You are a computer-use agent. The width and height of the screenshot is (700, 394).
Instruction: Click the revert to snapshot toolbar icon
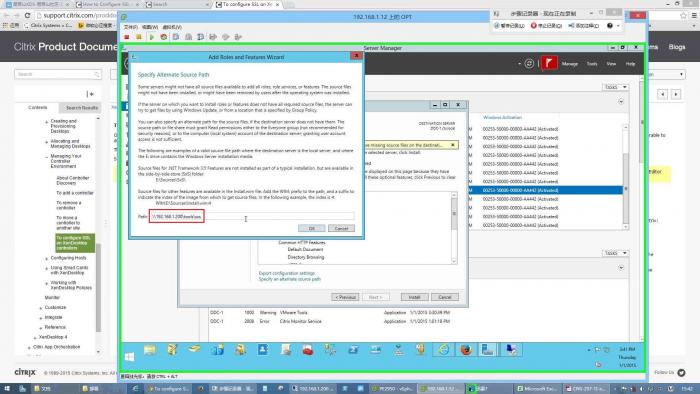(x=188, y=37)
